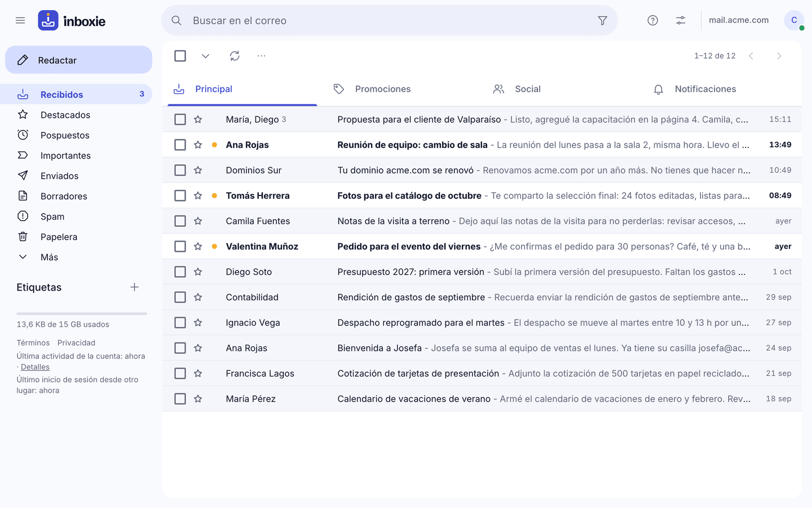The width and height of the screenshot is (812, 508).
Task: Select the Contabilidad email checkbox
Action: pyautogui.click(x=180, y=297)
